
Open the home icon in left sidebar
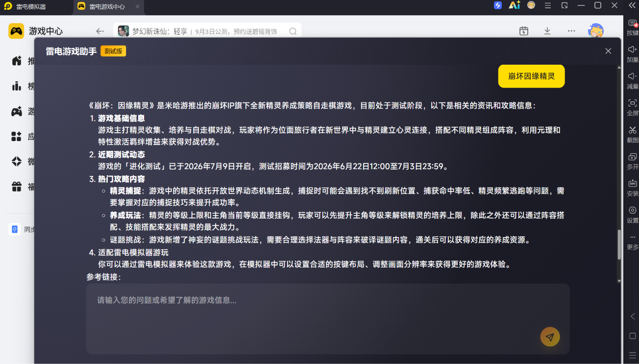click(17, 61)
